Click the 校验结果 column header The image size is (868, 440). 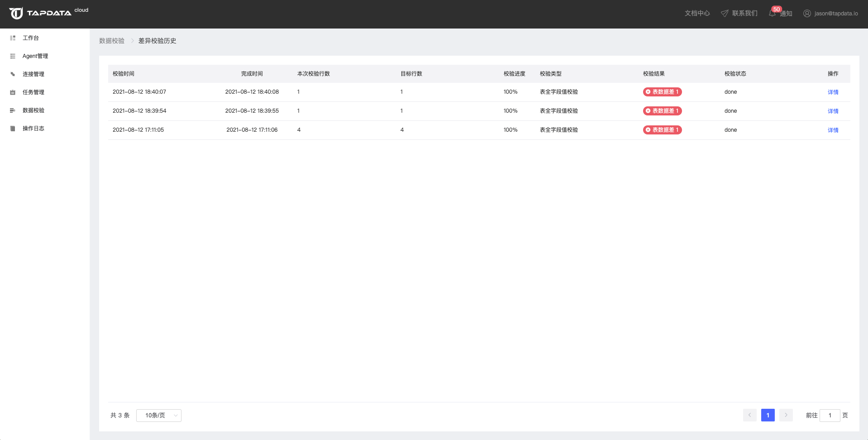tap(654, 74)
